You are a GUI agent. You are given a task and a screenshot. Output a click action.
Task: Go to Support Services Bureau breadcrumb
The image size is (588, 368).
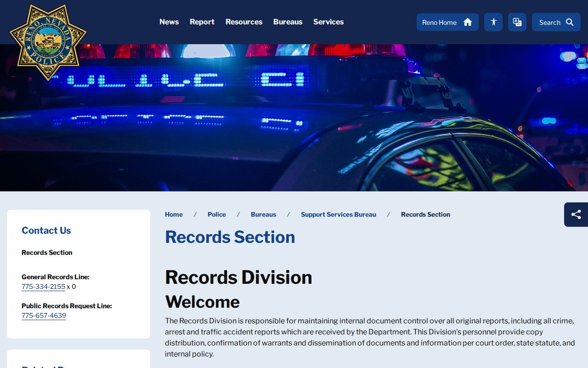339,214
